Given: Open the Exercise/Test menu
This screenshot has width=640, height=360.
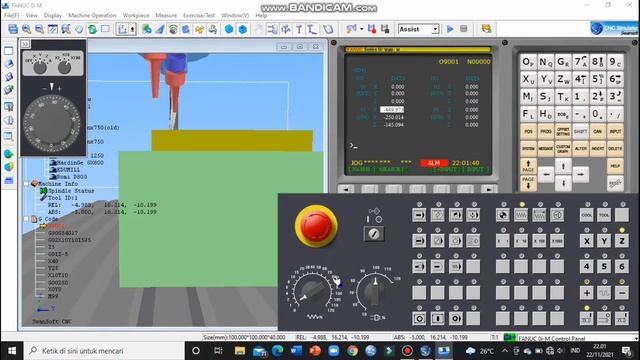Looking at the screenshot, I should [199, 15].
